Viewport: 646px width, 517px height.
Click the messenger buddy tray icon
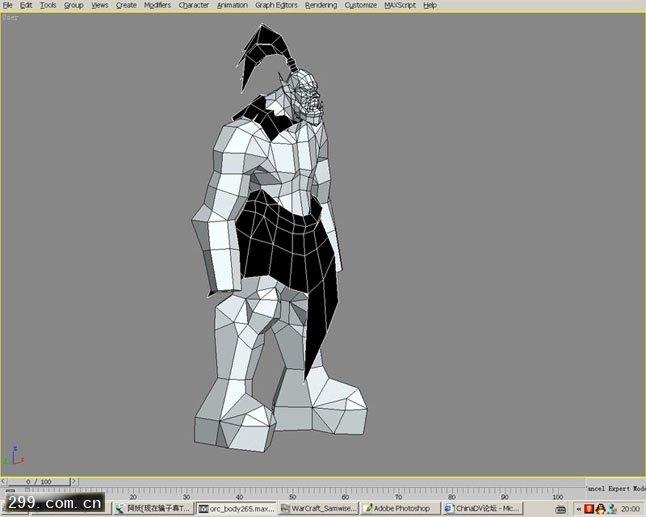tap(612, 509)
